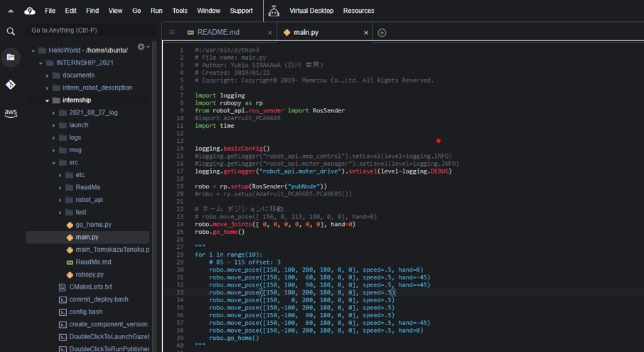
Task: Open go_home.py in the file tree
Action: [93, 225]
